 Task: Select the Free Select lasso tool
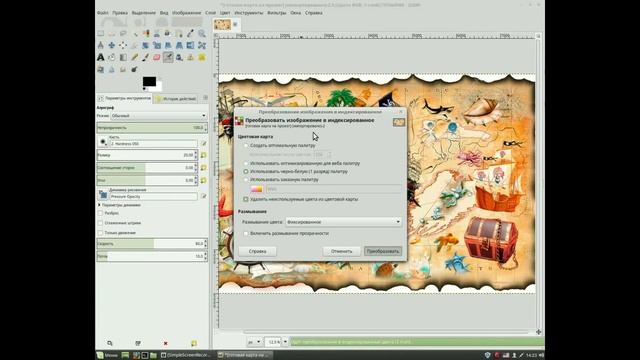pos(123,33)
